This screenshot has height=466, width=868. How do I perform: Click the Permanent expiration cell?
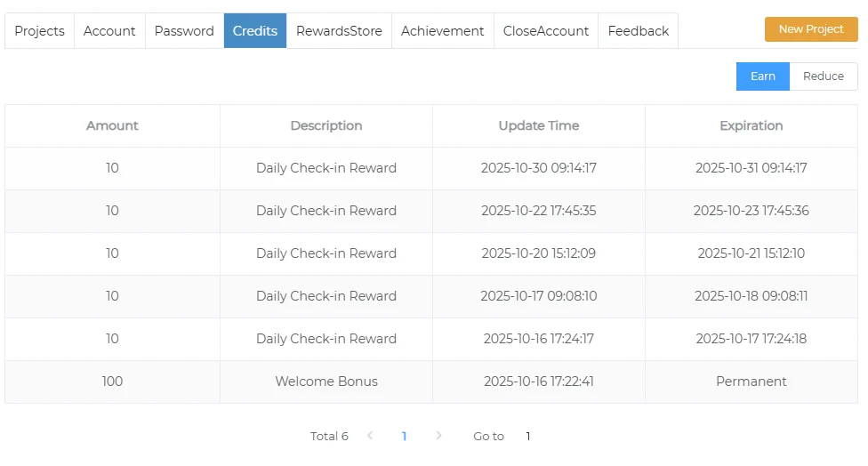point(751,382)
